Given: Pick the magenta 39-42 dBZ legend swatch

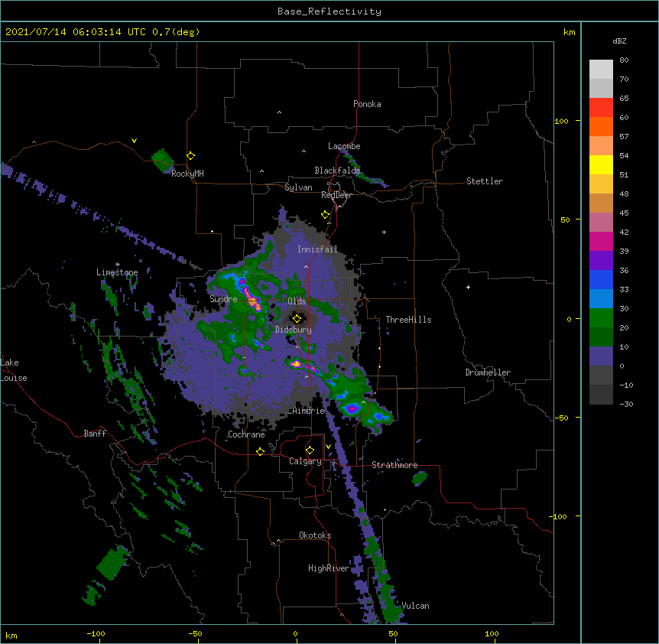Looking at the screenshot, I should (x=601, y=241).
